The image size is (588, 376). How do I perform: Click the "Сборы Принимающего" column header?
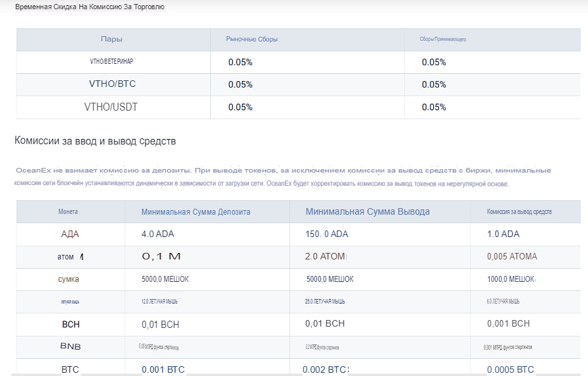coord(443,40)
